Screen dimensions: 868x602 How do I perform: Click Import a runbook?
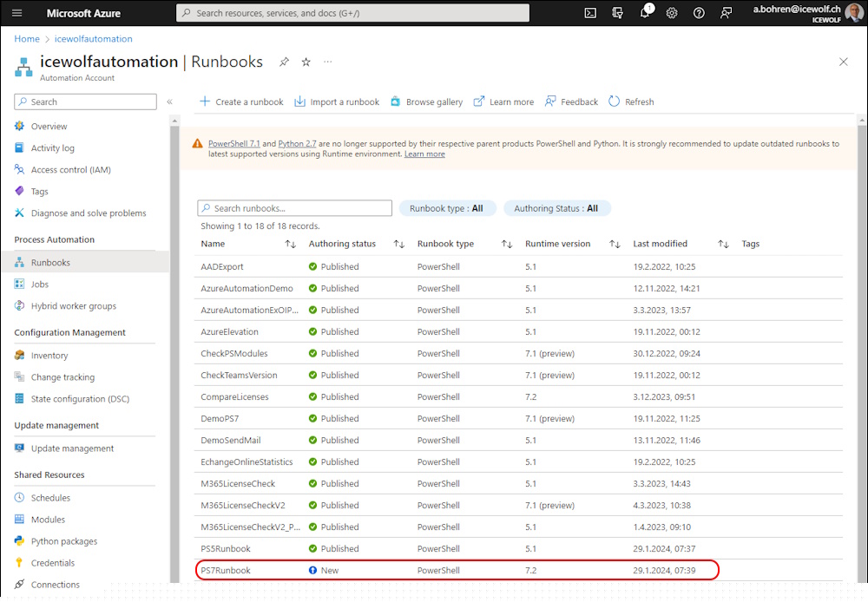(337, 101)
